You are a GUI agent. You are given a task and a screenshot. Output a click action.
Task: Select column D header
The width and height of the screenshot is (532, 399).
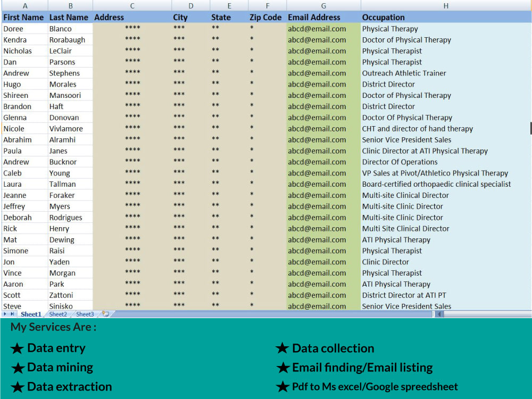click(x=191, y=6)
